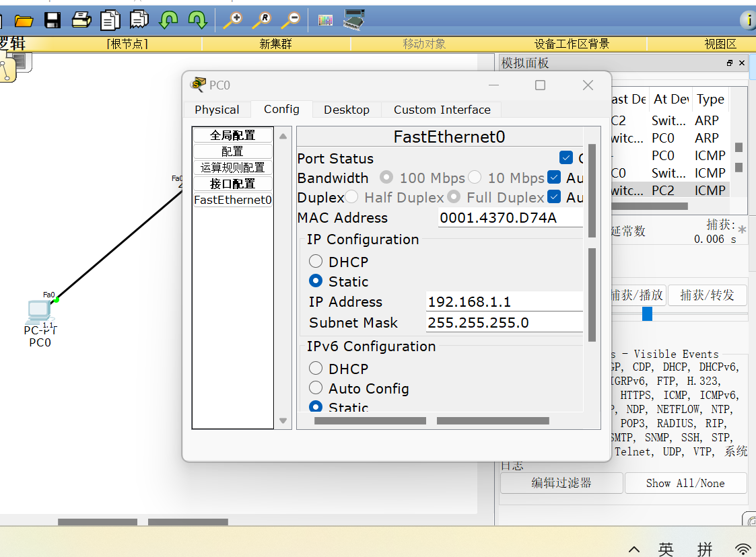Select the FastEthernet0 interface button
Image resolution: width=756 pixels, height=557 pixels.
[233, 200]
